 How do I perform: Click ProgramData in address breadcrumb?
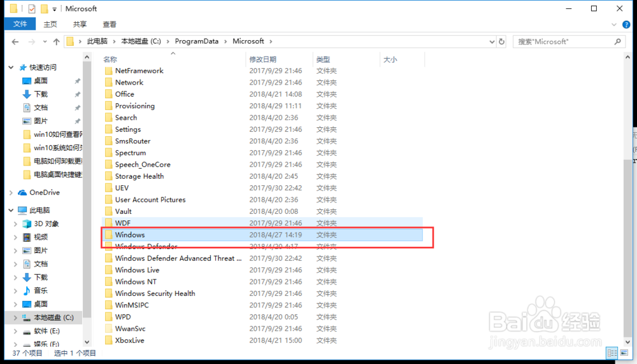[197, 41]
